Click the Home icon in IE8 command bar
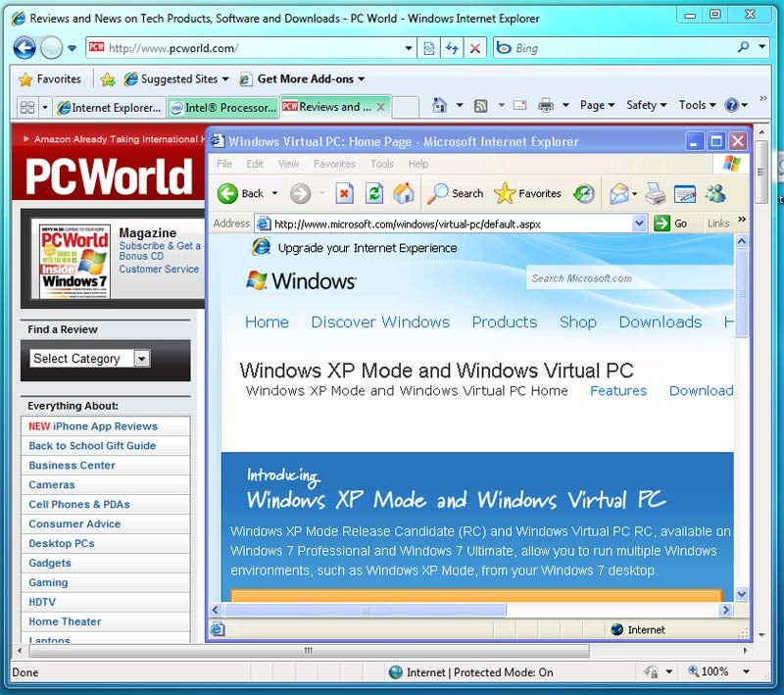The image size is (784, 695). [x=439, y=105]
